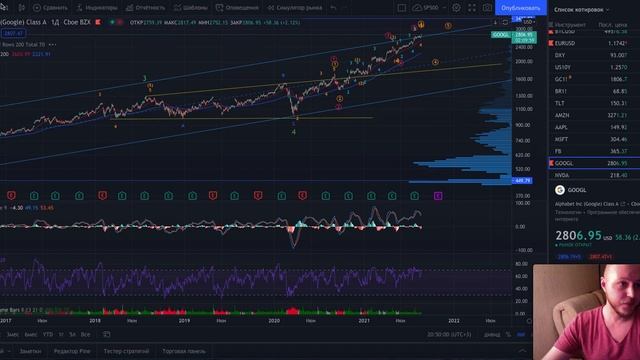640x360 pixels.
Task: Click the blue 449.79 price level label
Action: 522,180
